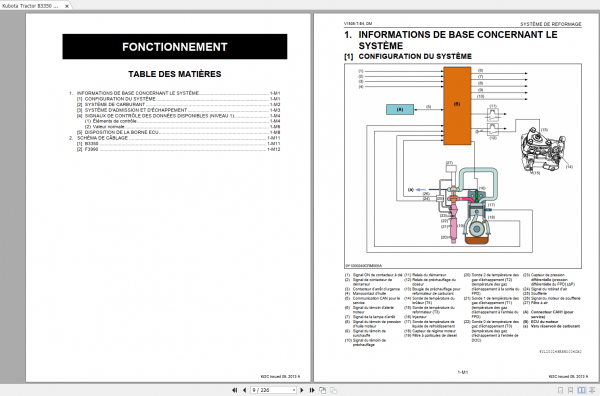Go to previous page
This screenshot has width=600, height=396.
245,390
